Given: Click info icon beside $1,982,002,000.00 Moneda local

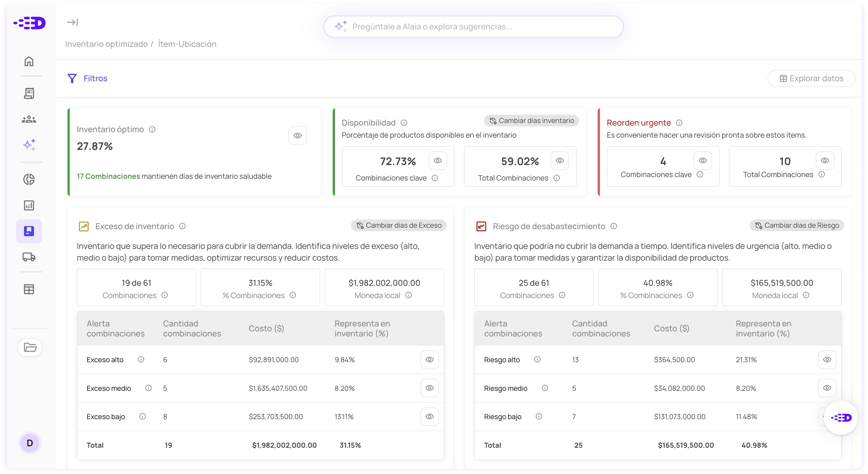Looking at the screenshot, I should [408, 295].
